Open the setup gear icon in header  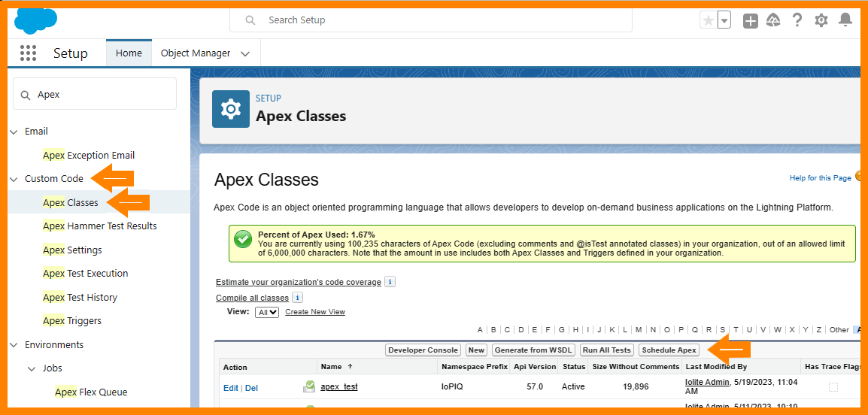[821, 21]
